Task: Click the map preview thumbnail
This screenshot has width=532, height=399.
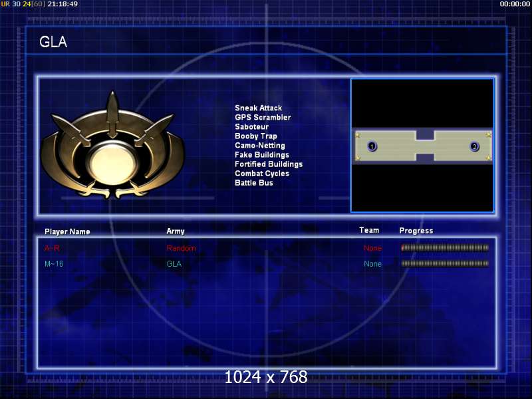Action: pyautogui.click(x=422, y=146)
